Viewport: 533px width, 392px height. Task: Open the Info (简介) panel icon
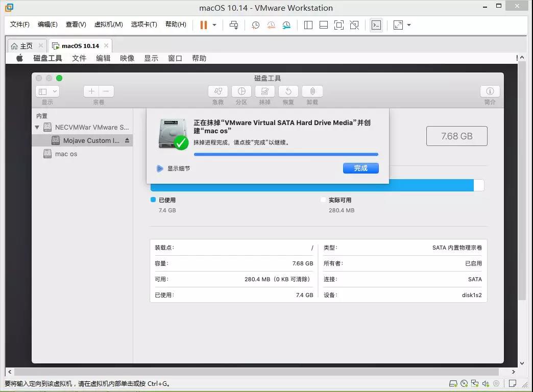coord(490,91)
